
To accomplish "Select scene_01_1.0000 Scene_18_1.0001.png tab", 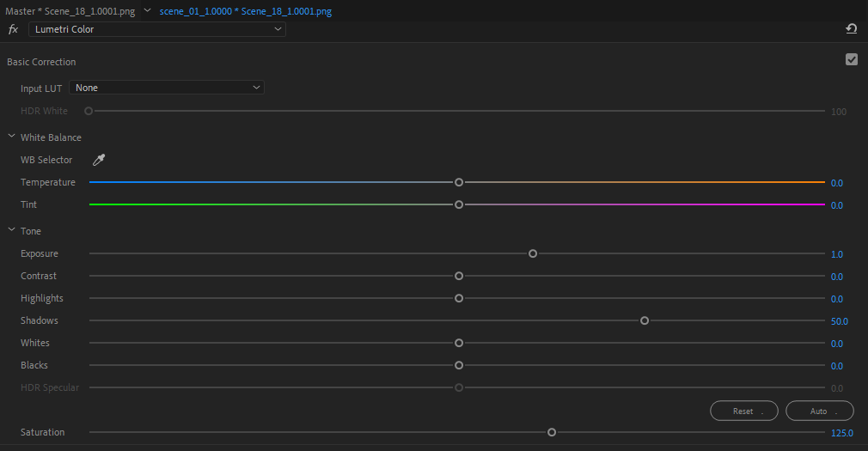I will tap(246, 11).
